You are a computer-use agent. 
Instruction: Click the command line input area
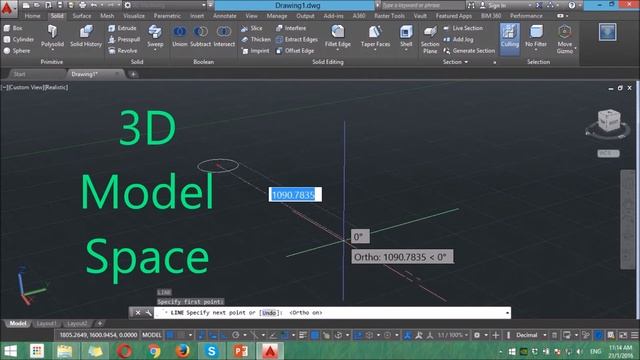[333, 313]
